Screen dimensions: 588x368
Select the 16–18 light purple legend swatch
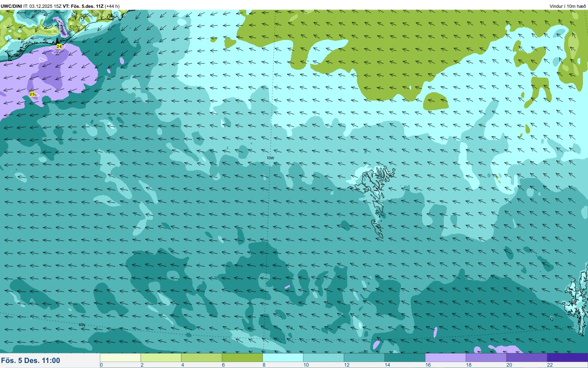click(x=446, y=357)
